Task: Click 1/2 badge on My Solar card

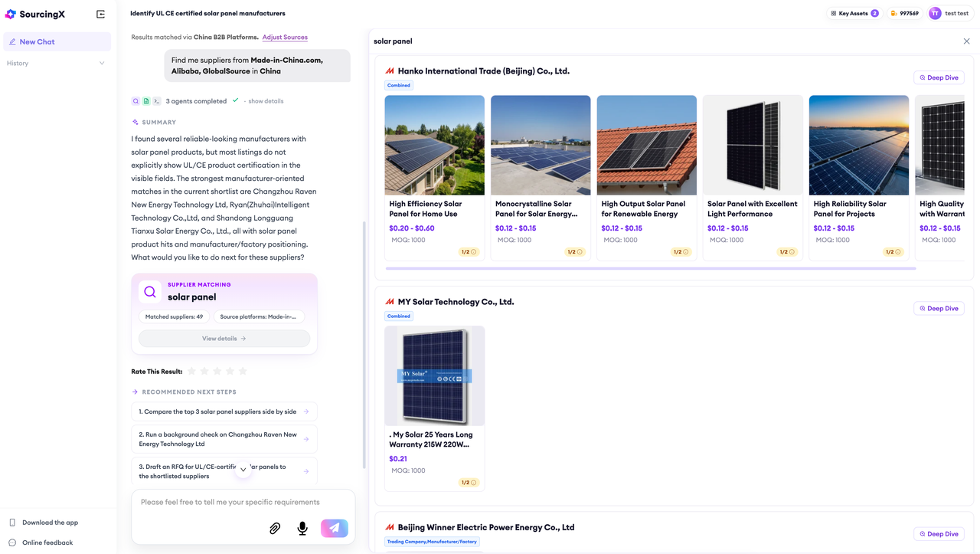Action: click(468, 483)
